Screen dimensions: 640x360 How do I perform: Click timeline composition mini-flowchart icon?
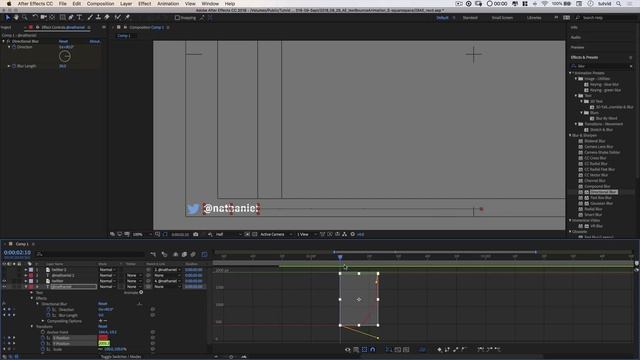pyautogui.click(x=153, y=254)
